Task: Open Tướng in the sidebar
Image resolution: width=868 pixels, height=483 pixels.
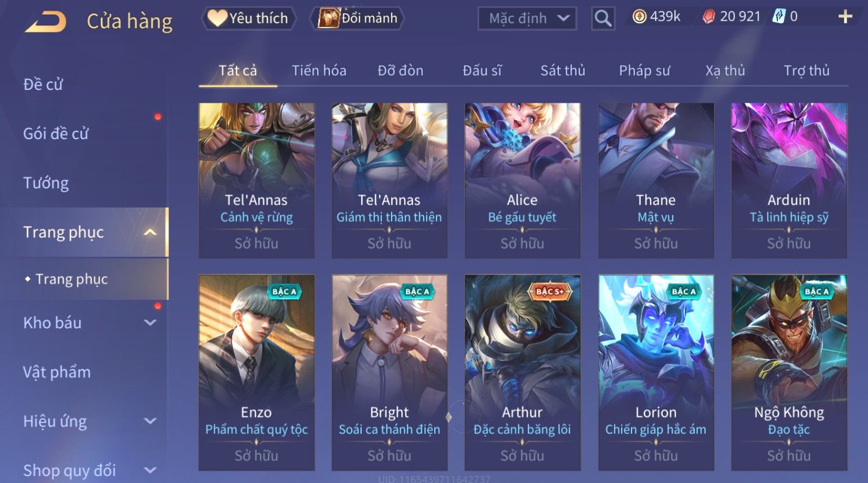Action: [46, 183]
